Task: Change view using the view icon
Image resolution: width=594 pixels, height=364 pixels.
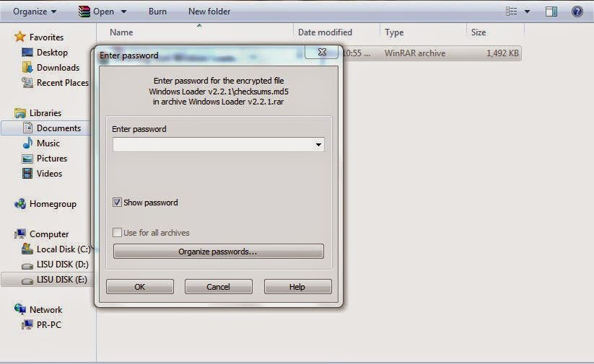Action: point(512,12)
